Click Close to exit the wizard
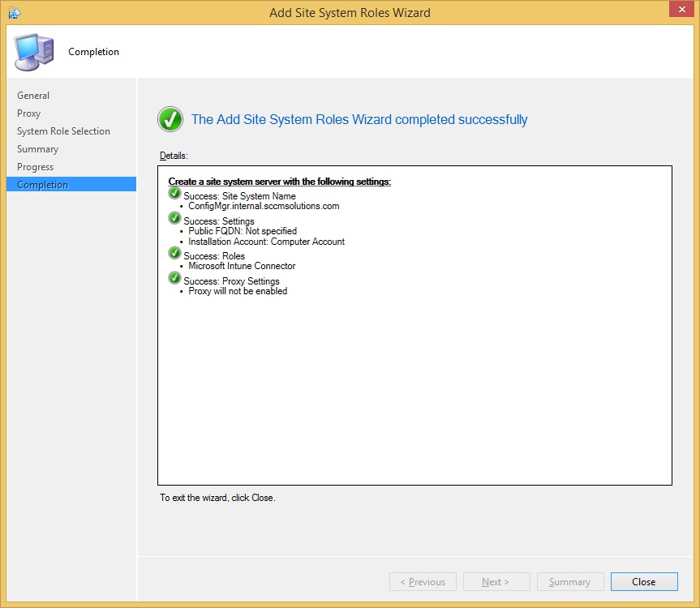700x608 pixels. click(x=643, y=582)
